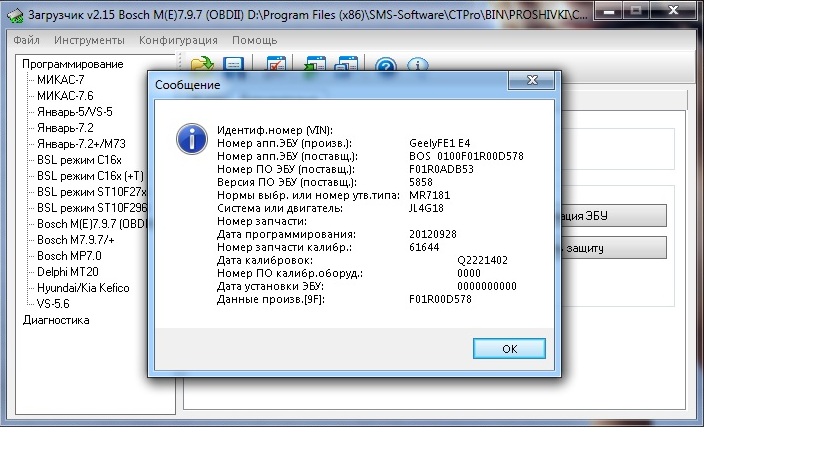Click the Q2221402 value
The height and width of the screenshot is (460, 819).
(x=482, y=260)
